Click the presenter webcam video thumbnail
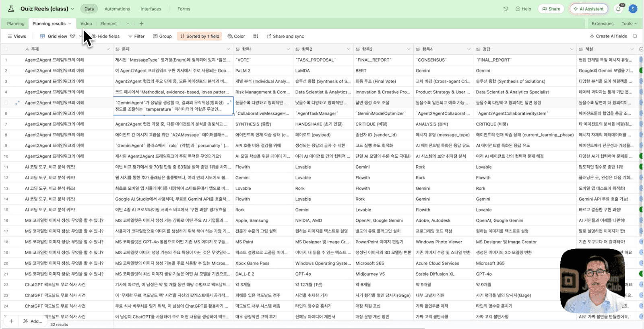The width and height of the screenshot is (644, 329). pos(592,281)
